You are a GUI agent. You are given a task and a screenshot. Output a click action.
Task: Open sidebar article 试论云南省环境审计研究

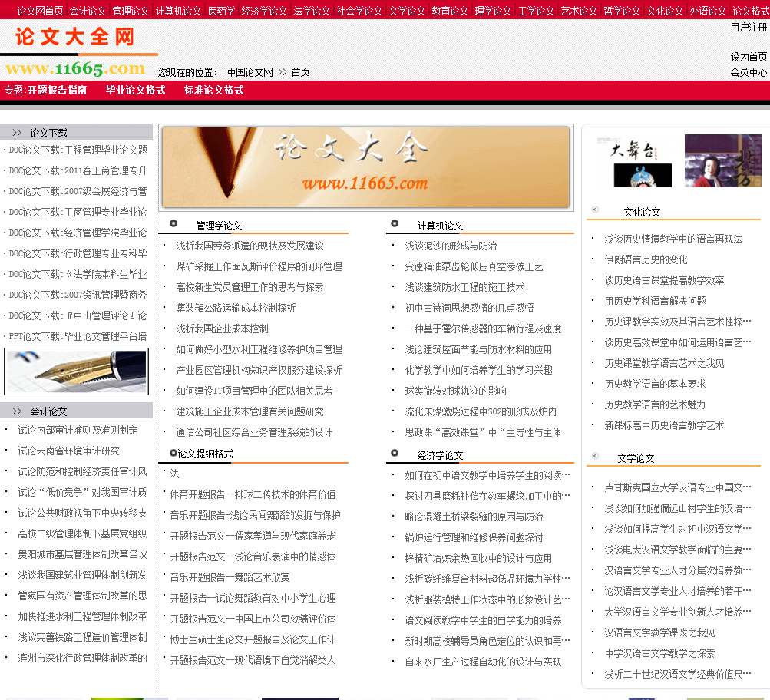(69, 451)
